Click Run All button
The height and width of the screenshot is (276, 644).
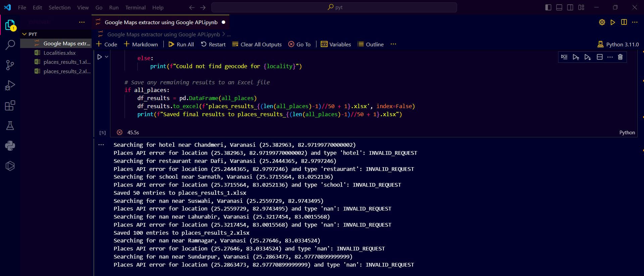click(181, 44)
